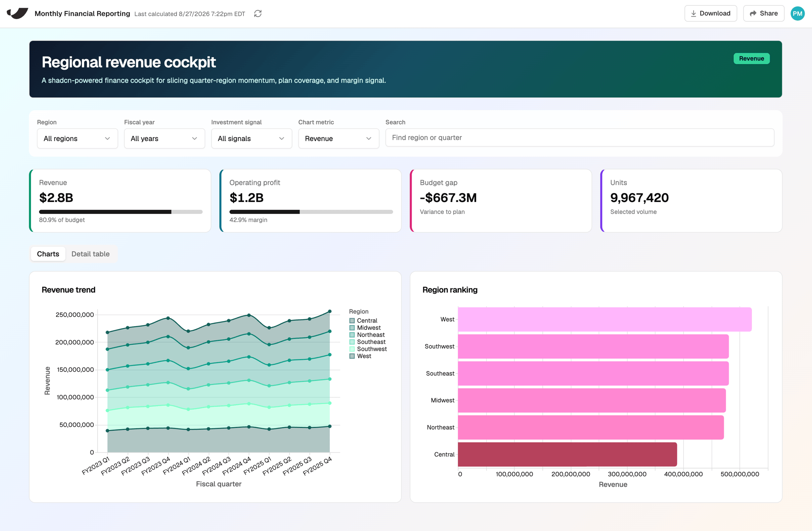Click the Southeast legend swatch
This screenshot has width=812, height=531.
(x=352, y=342)
